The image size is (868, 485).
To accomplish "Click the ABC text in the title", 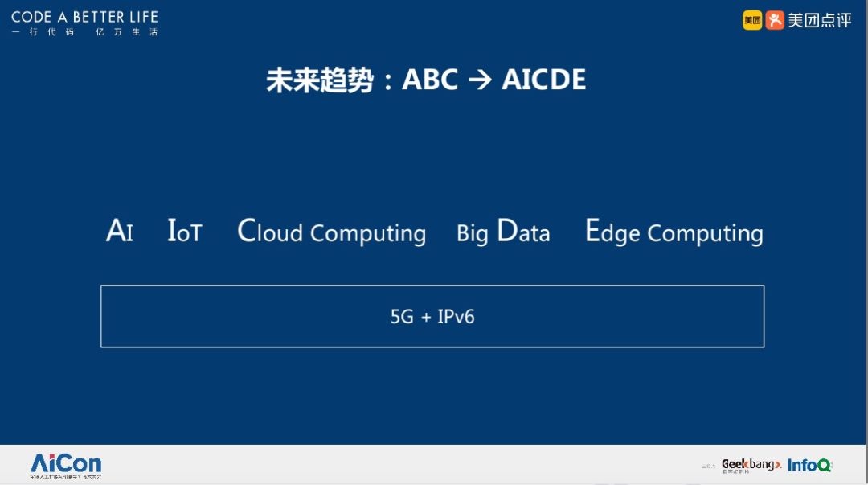I will 430,80.
